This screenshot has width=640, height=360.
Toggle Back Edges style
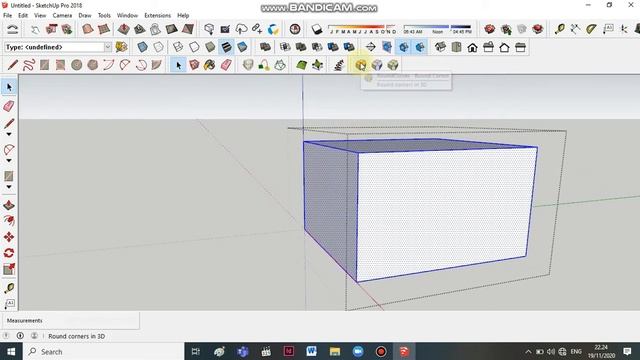coord(158,47)
